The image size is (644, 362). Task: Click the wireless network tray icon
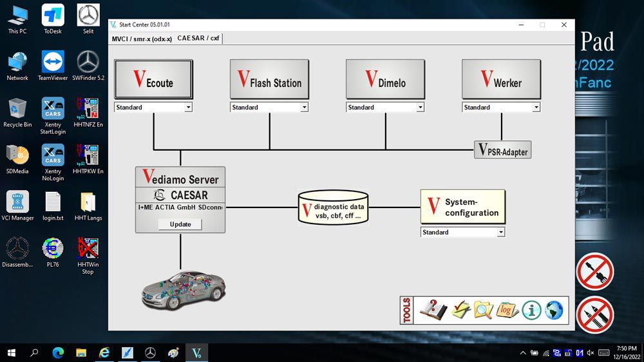click(x=546, y=352)
